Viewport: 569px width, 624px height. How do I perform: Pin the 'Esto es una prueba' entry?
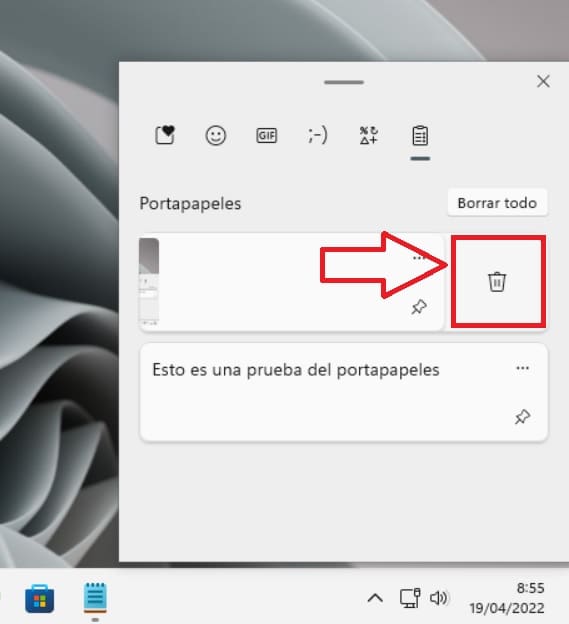click(522, 417)
